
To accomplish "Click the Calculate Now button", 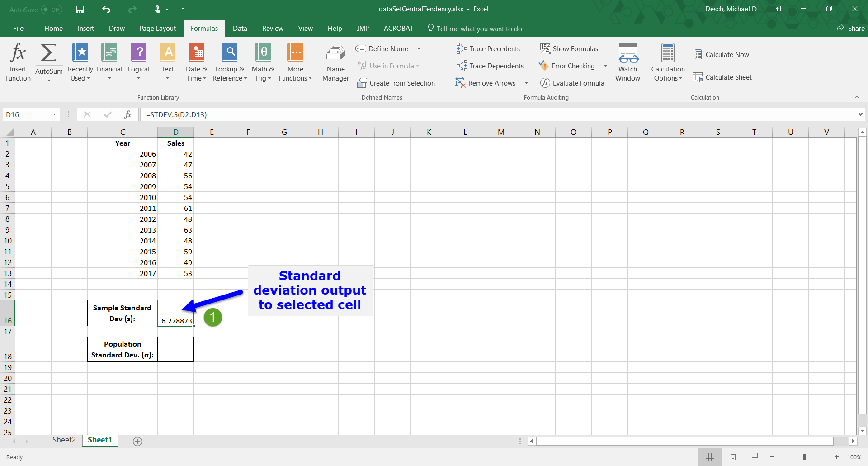I will (x=722, y=55).
